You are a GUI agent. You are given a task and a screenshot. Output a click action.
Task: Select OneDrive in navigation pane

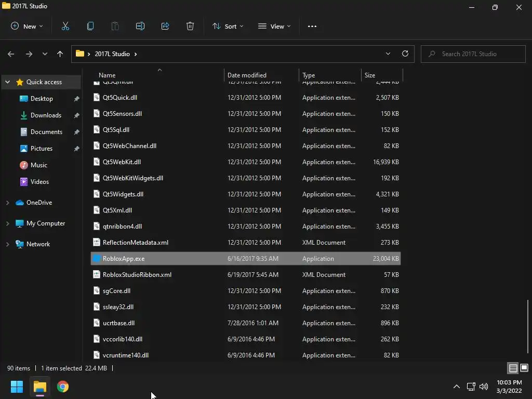(x=39, y=203)
